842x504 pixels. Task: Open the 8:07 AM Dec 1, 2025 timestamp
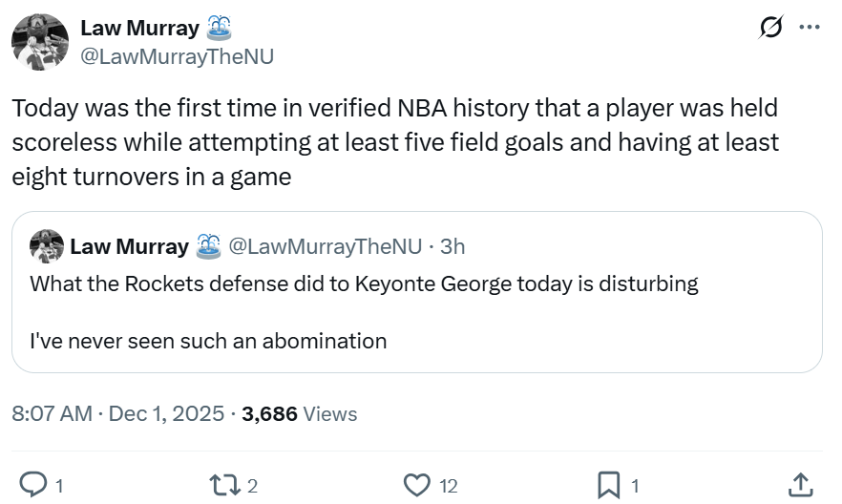pyautogui.click(x=119, y=413)
